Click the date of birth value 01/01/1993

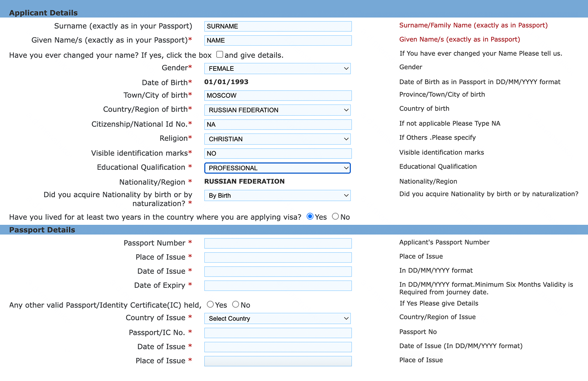point(226,82)
